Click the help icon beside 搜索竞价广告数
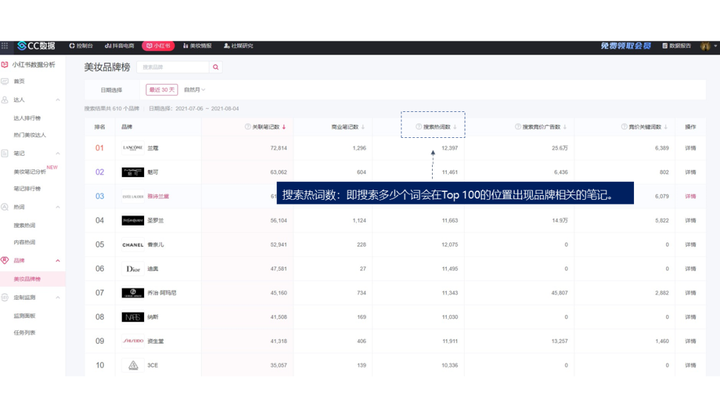This screenshot has height=405, width=720. point(518,127)
